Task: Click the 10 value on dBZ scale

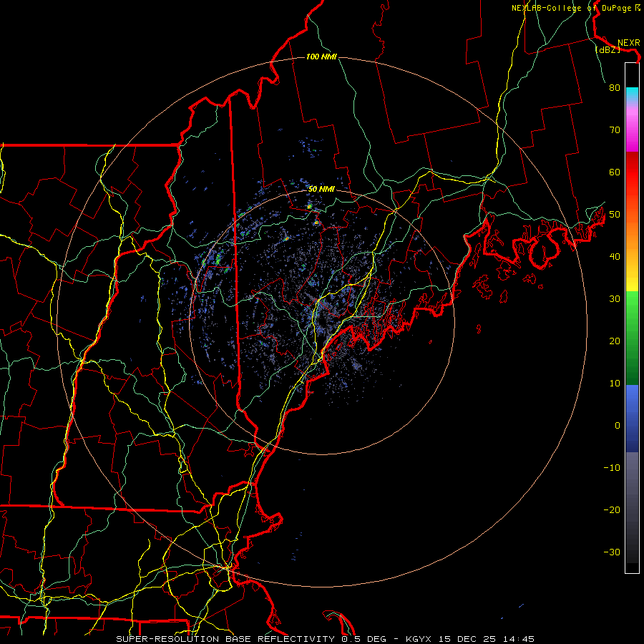Action: coord(615,384)
